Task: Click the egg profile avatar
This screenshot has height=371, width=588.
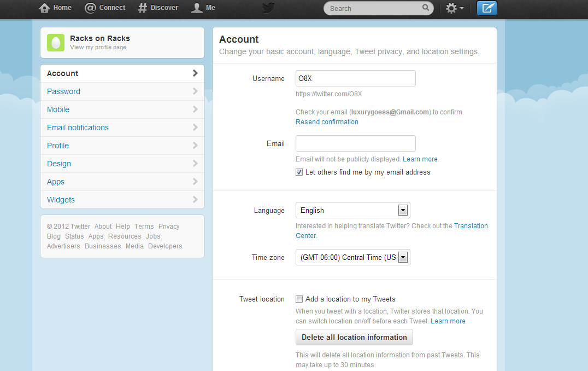Action: pyautogui.click(x=56, y=43)
